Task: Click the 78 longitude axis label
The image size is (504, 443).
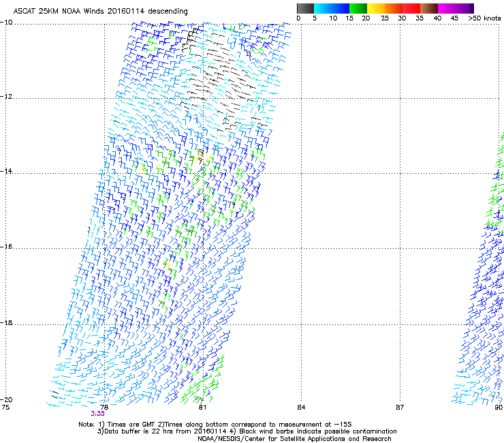Action: click(104, 408)
